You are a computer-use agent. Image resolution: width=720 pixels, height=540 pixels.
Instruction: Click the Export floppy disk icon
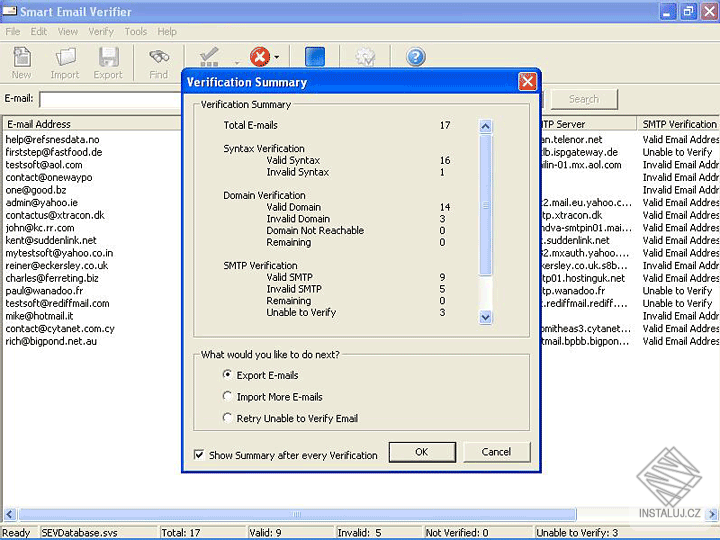[x=108, y=57]
